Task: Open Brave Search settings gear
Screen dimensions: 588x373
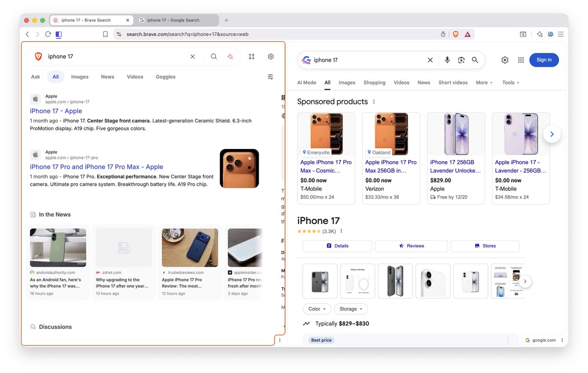Action: 270,56
